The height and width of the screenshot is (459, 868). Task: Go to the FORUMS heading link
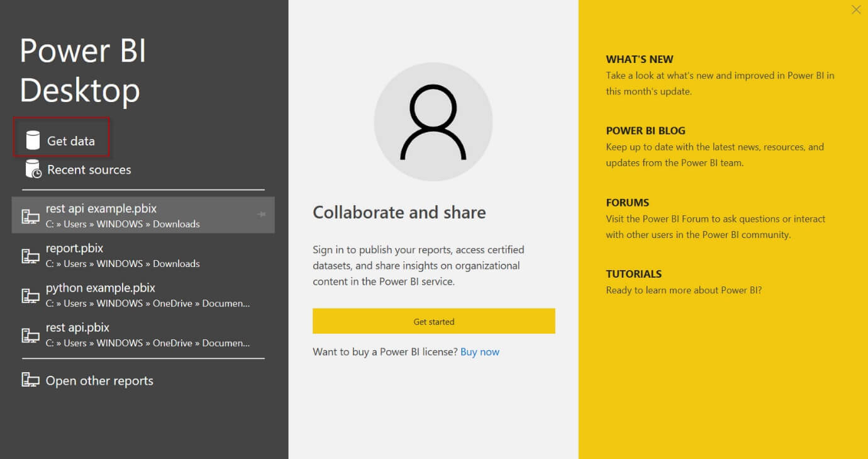tap(627, 203)
